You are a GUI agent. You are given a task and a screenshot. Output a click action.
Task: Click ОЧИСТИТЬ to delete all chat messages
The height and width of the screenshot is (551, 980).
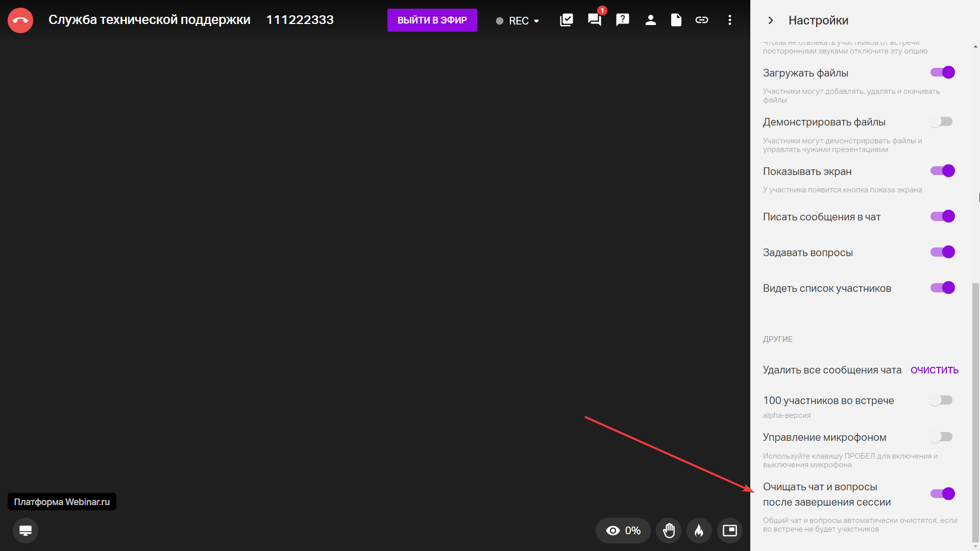(x=934, y=370)
